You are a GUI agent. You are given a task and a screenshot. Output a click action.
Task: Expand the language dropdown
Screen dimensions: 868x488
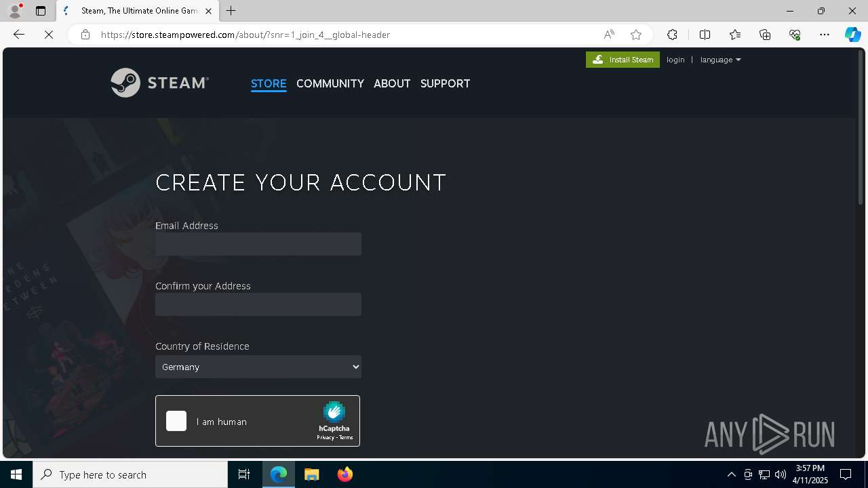(720, 60)
